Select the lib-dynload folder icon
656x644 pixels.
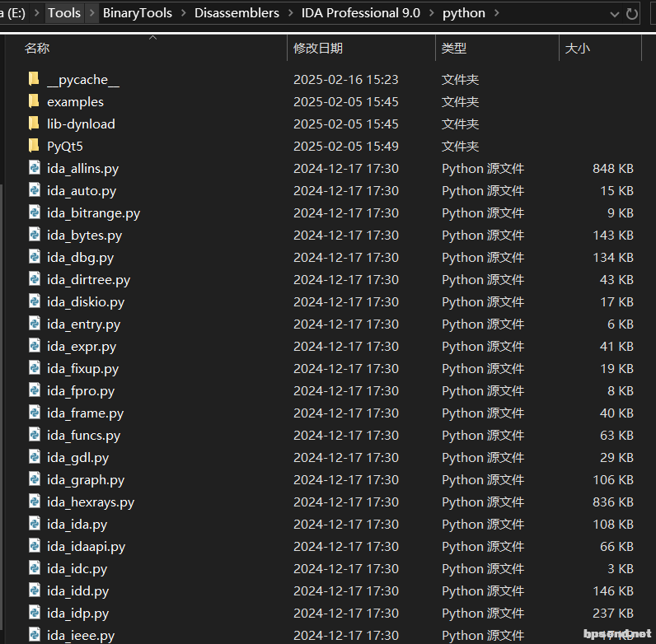[x=34, y=123]
